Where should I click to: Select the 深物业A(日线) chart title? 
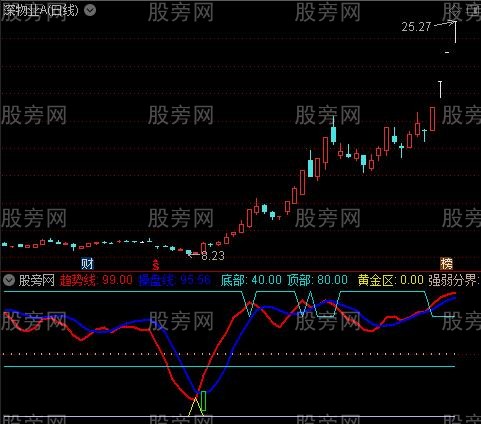(x=41, y=10)
